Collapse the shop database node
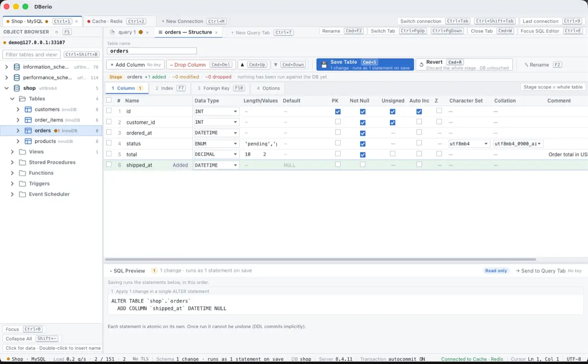This screenshot has width=588, height=364. coord(6,88)
